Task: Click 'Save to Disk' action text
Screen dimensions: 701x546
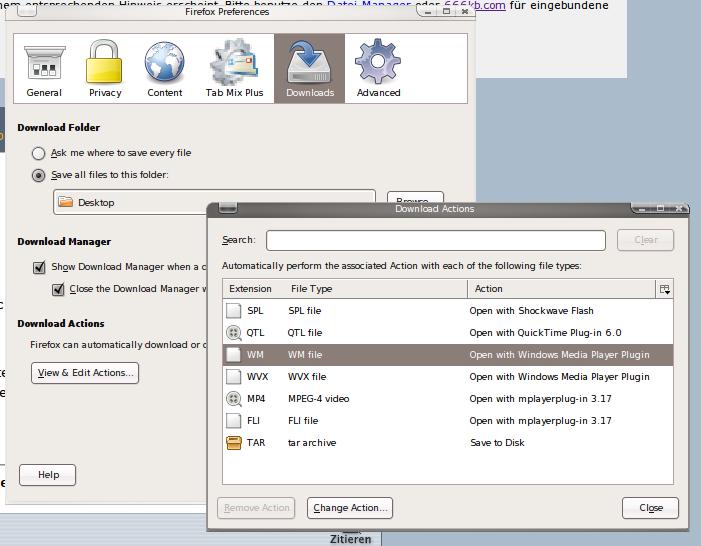Action: tap(497, 443)
